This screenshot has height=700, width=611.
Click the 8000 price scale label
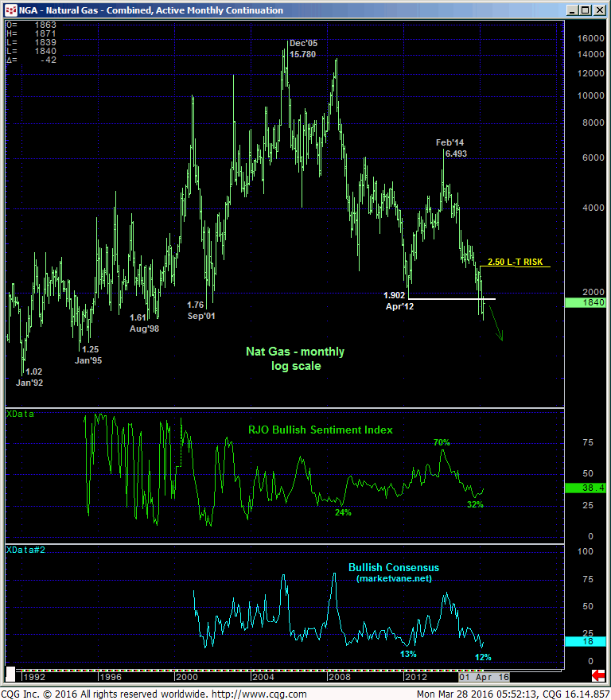click(593, 122)
